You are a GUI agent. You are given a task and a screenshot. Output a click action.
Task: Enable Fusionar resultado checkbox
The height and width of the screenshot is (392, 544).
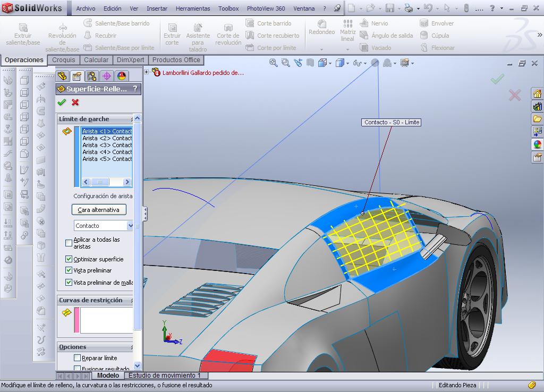(x=77, y=368)
